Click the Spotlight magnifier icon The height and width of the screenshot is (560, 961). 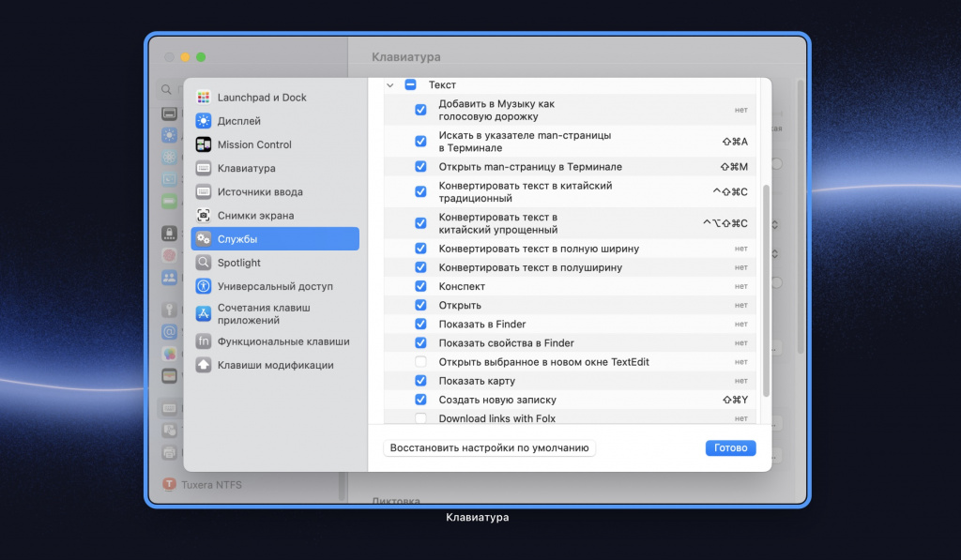(x=203, y=263)
